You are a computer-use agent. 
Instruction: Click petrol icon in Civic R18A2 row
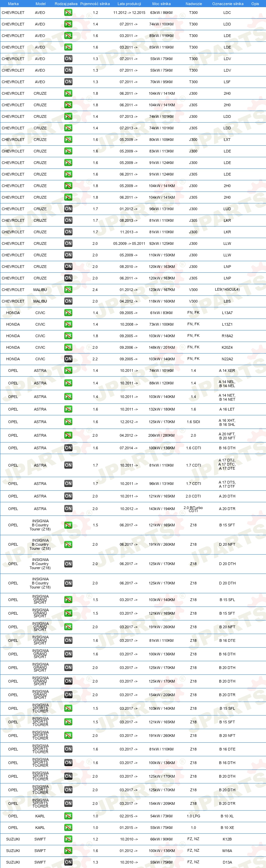68,336
